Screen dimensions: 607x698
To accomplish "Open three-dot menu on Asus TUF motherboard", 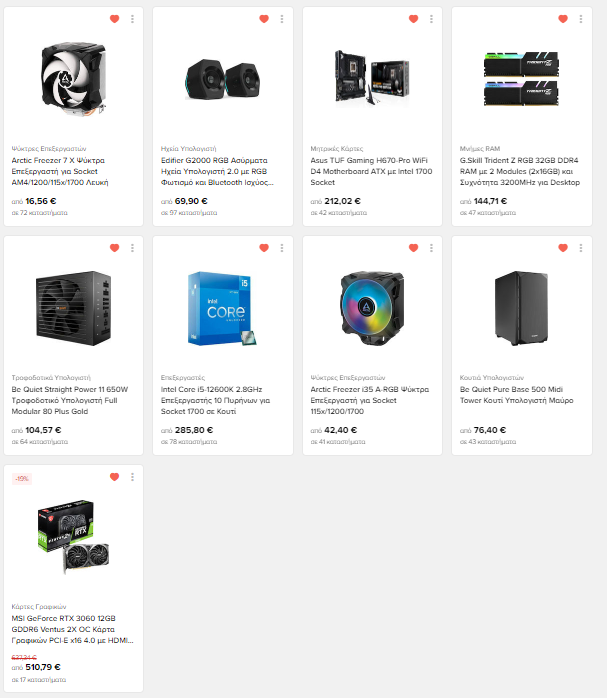I will [431, 19].
